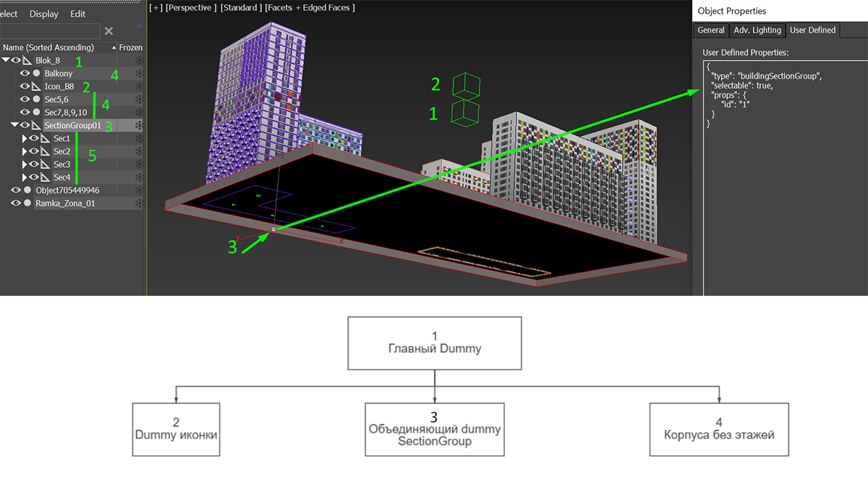868x487 pixels.
Task: Select the SectionGroup01 row name
Action: (x=72, y=126)
